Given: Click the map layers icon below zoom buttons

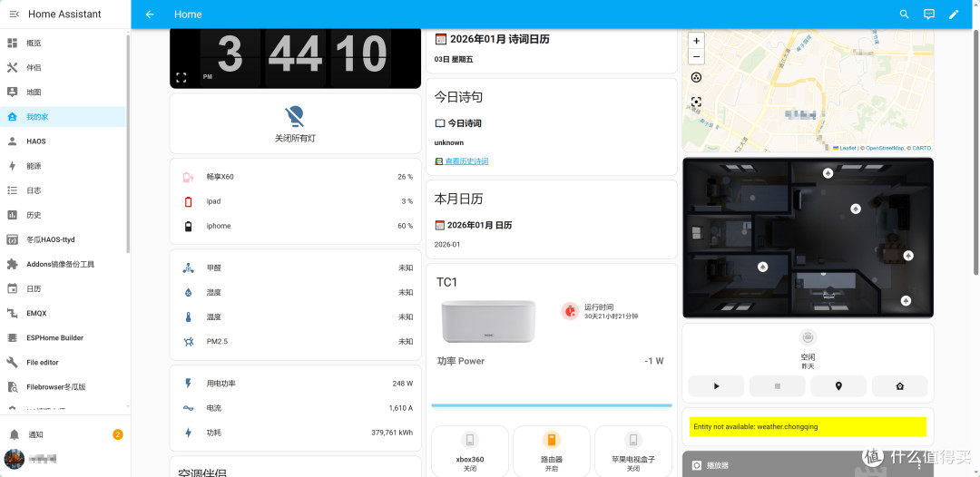Looking at the screenshot, I should [x=696, y=77].
